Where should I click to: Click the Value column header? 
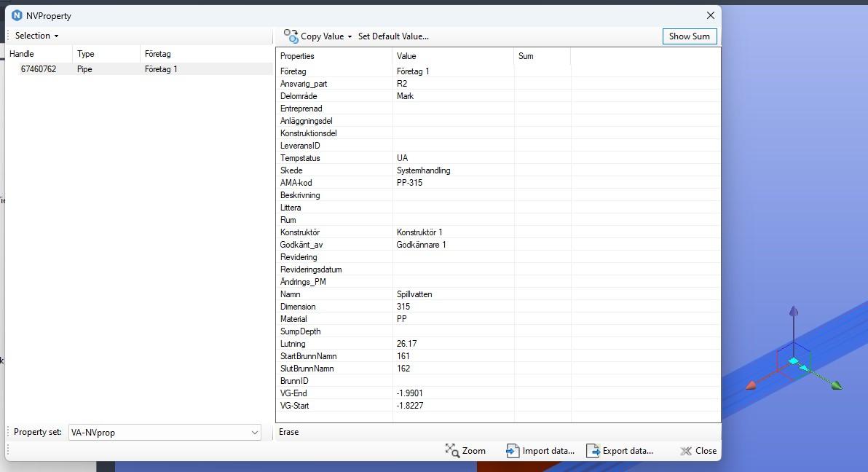pyautogui.click(x=453, y=56)
